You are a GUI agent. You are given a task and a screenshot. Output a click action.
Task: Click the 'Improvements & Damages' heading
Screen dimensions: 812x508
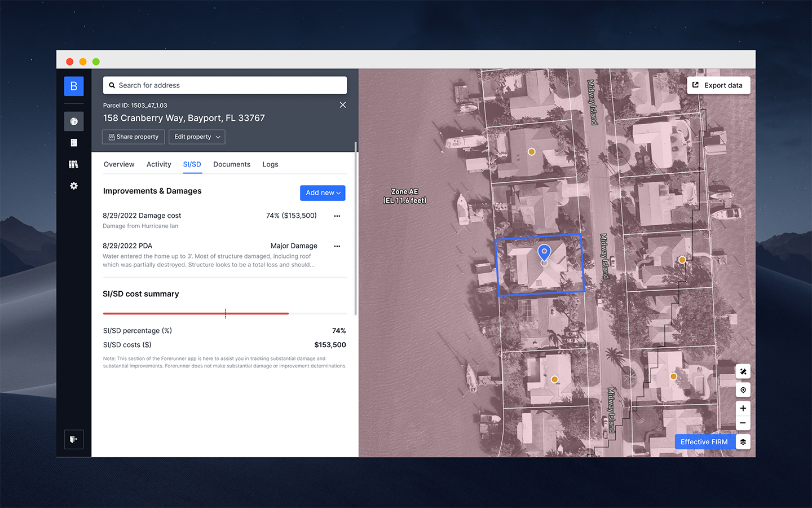152,191
